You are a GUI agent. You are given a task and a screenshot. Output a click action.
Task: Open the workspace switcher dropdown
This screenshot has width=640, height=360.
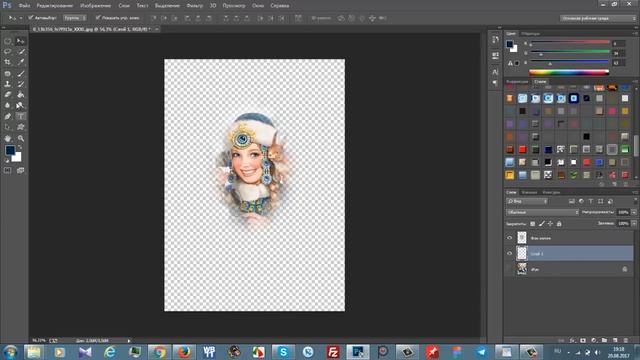pyautogui.click(x=598, y=18)
